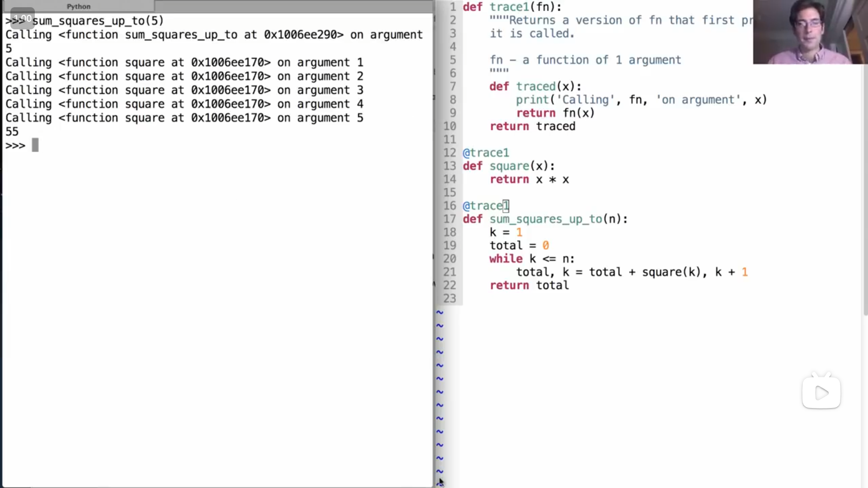Screen dimensions: 868x488
Task: Click the presenter webcam thumbnail
Action: pyautogui.click(x=810, y=32)
